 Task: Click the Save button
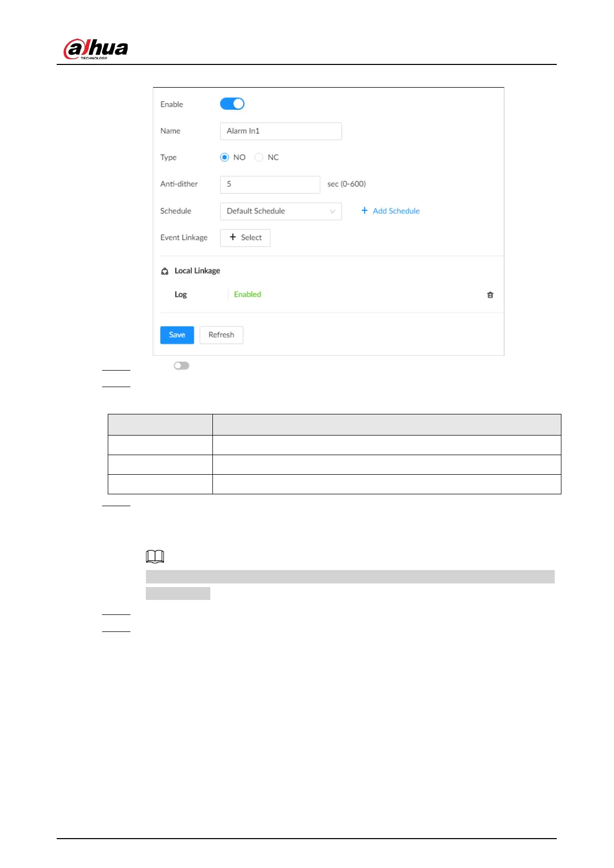coord(177,335)
